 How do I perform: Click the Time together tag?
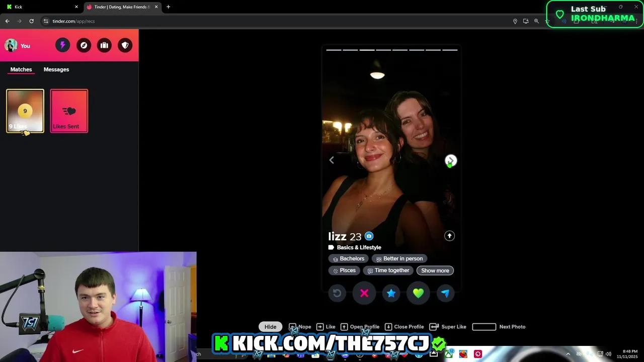point(388,270)
